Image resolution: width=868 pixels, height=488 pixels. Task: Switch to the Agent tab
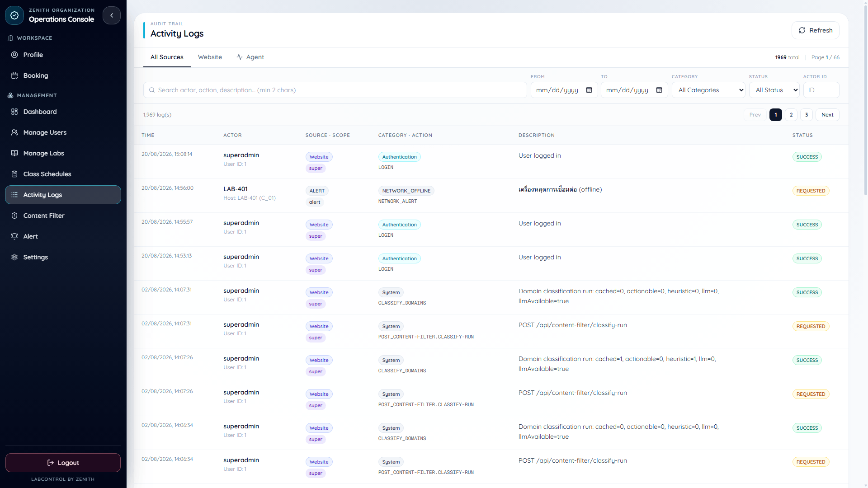pyautogui.click(x=250, y=57)
